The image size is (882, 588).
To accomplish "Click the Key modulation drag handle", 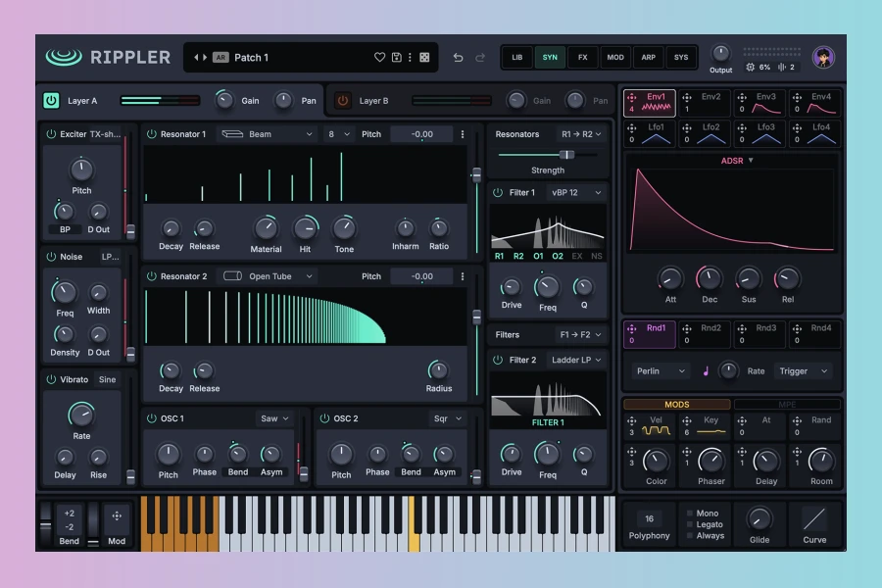I will 687,420.
